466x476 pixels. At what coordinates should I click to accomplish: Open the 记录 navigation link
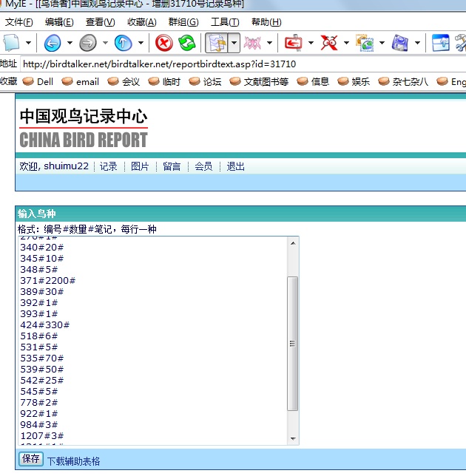tap(109, 166)
